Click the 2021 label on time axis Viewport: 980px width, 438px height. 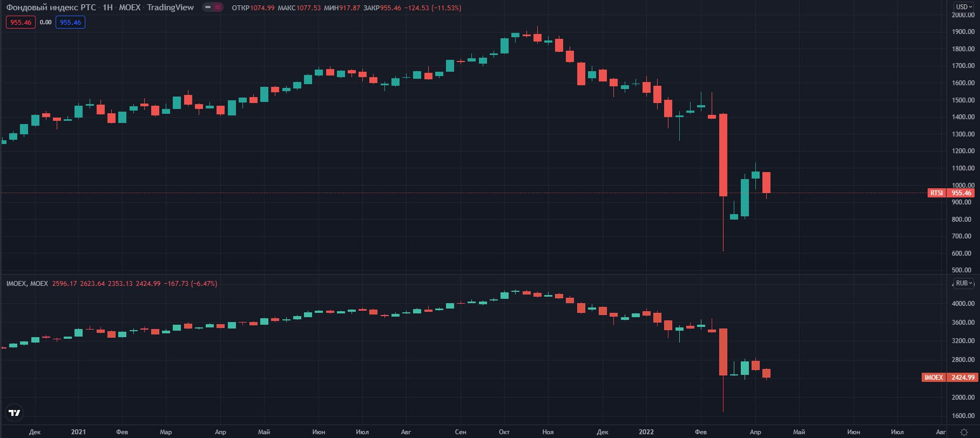(78, 432)
